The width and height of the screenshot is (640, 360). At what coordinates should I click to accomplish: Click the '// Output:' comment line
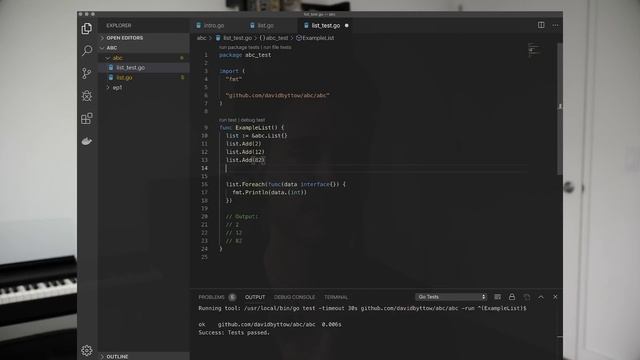tap(242, 217)
